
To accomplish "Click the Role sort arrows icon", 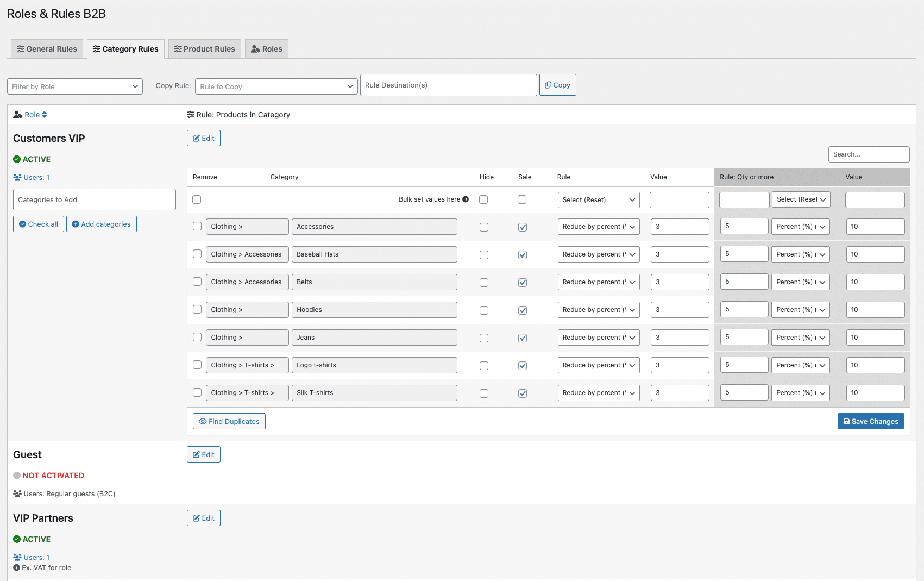I will (45, 115).
